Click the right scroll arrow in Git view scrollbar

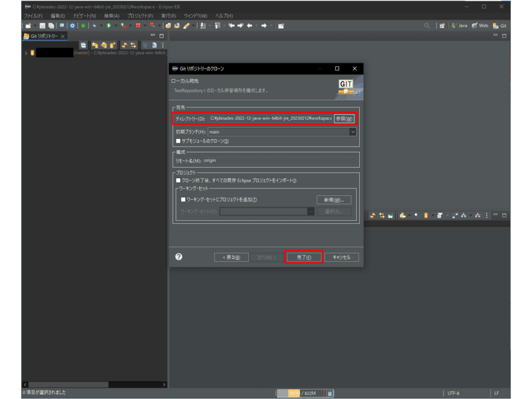click(164, 385)
